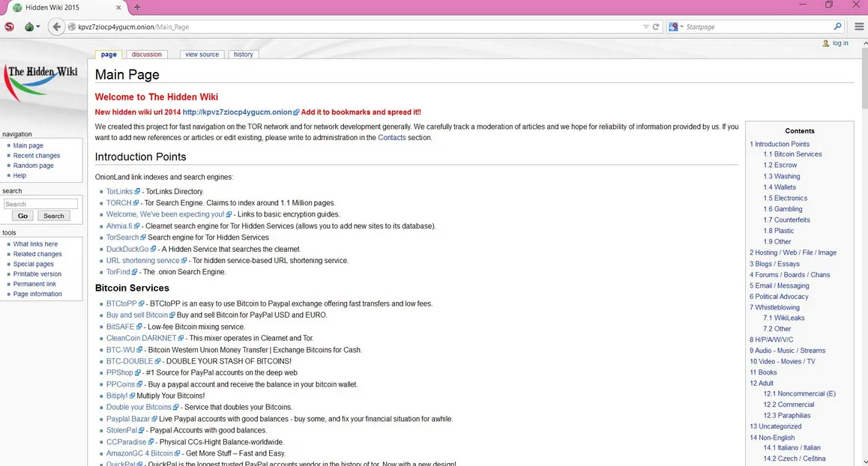This screenshot has width=868, height=466.
Task: Jump to 7.1 WikiLeaks in Contents
Action: coord(784,318)
